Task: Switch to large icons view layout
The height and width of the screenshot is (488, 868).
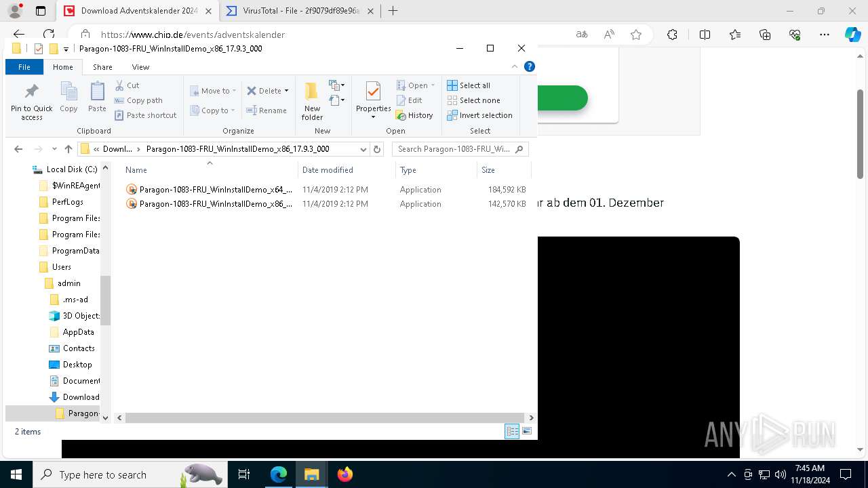Action: pos(527,431)
